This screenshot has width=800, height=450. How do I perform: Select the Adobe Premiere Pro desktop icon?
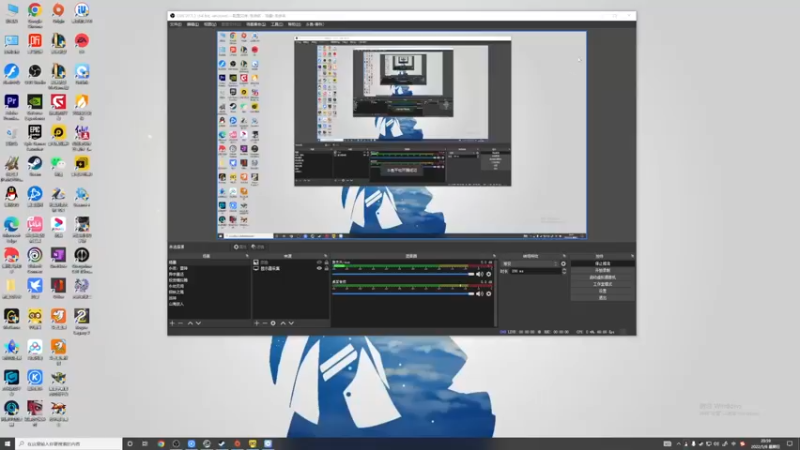click(x=11, y=106)
